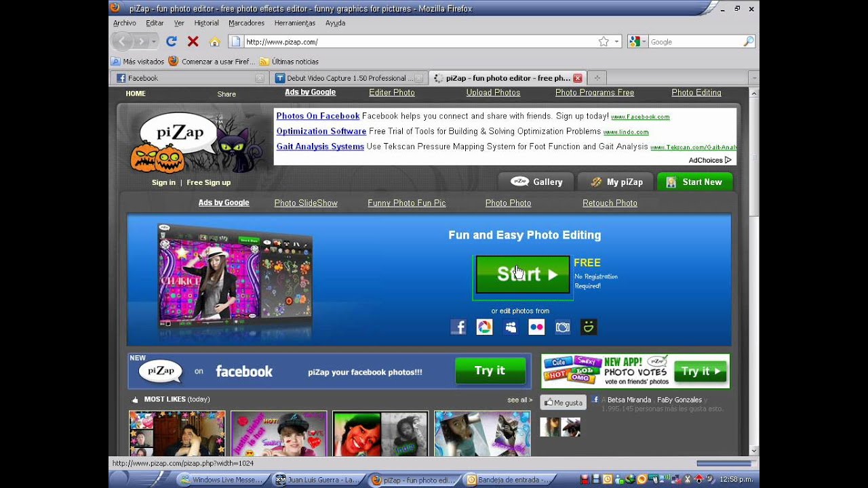Edit photos from Picasa icon
The width and height of the screenshot is (868, 488).
coord(484,327)
